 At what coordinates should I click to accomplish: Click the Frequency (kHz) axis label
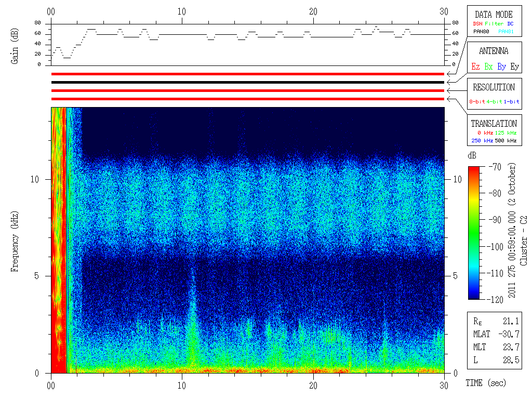point(15,242)
